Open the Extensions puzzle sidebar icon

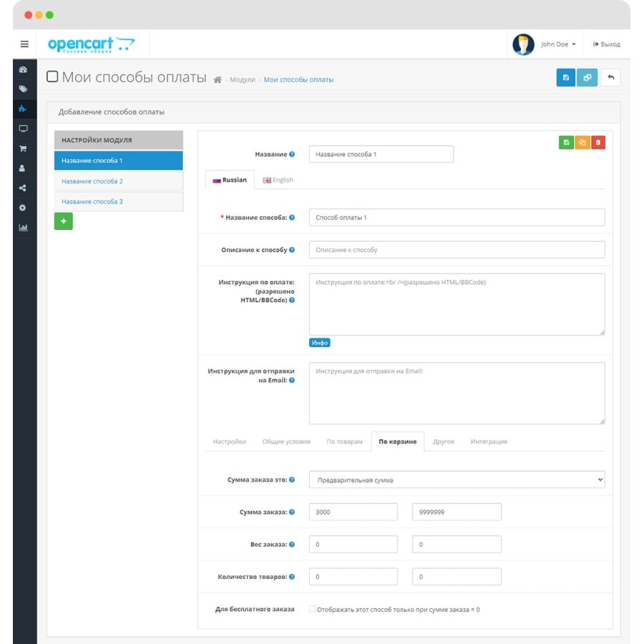click(x=23, y=109)
